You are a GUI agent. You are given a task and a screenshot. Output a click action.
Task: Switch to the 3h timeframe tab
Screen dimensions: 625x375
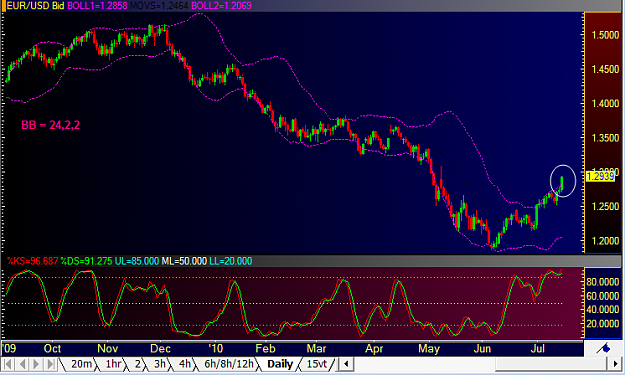click(160, 364)
